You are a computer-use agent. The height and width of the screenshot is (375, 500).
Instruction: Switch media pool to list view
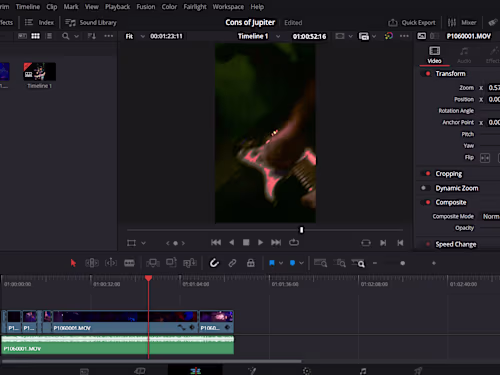coord(49,36)
